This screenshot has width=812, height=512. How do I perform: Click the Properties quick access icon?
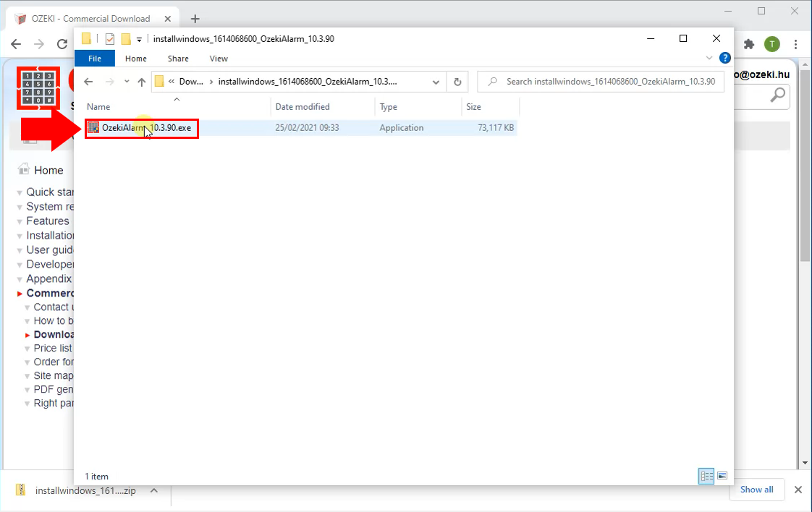110,39
